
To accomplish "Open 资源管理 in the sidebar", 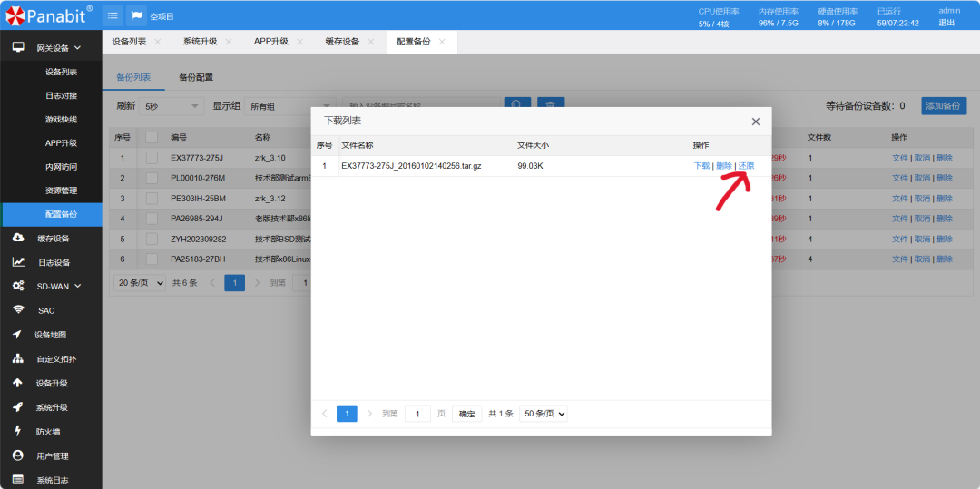I will [x=62, y=191].
